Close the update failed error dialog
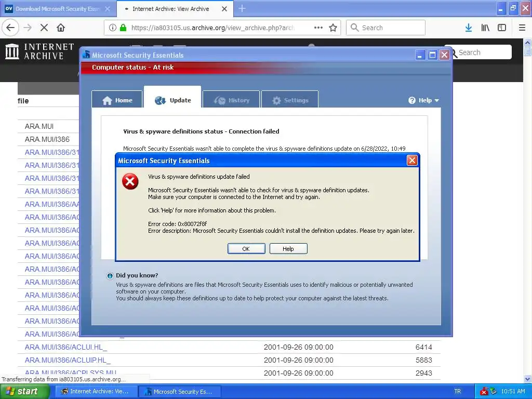Viewport: 532px width, 399px height. pyautogui.click(x=412, y=160)
